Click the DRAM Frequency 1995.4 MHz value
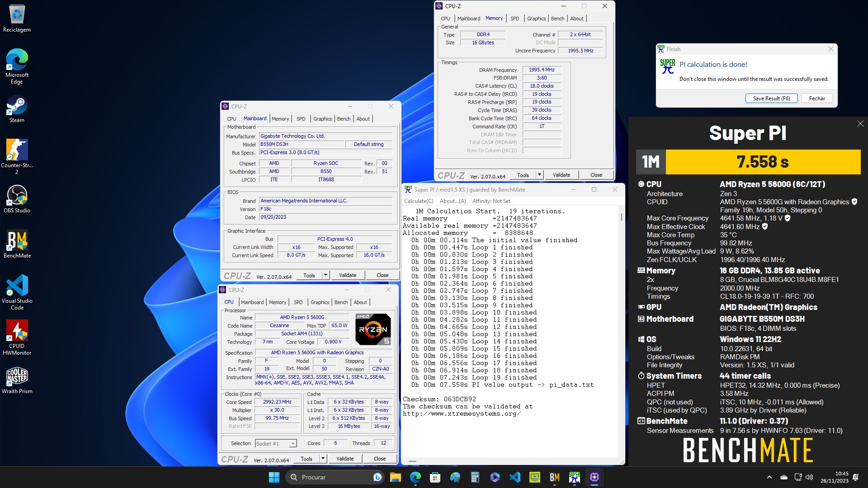Image resolution: width=868 pixels, height=488 pixels. click(542, 70)
